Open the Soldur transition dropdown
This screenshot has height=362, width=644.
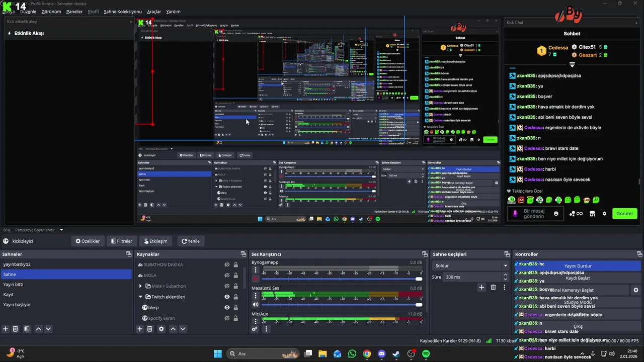470,265
